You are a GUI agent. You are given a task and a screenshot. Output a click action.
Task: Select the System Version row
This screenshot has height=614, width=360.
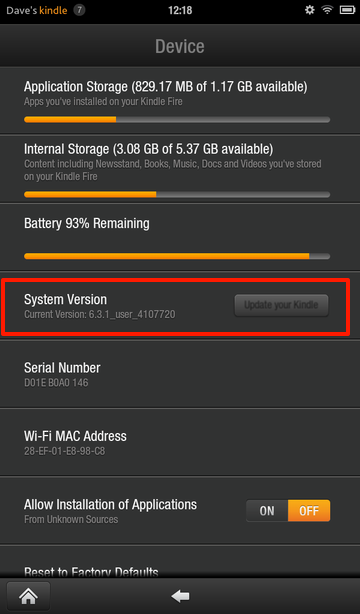pos(180,306)
